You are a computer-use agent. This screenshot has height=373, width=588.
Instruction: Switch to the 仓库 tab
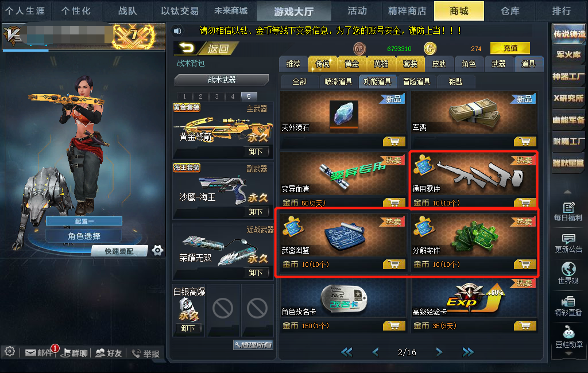click(510, 11)
